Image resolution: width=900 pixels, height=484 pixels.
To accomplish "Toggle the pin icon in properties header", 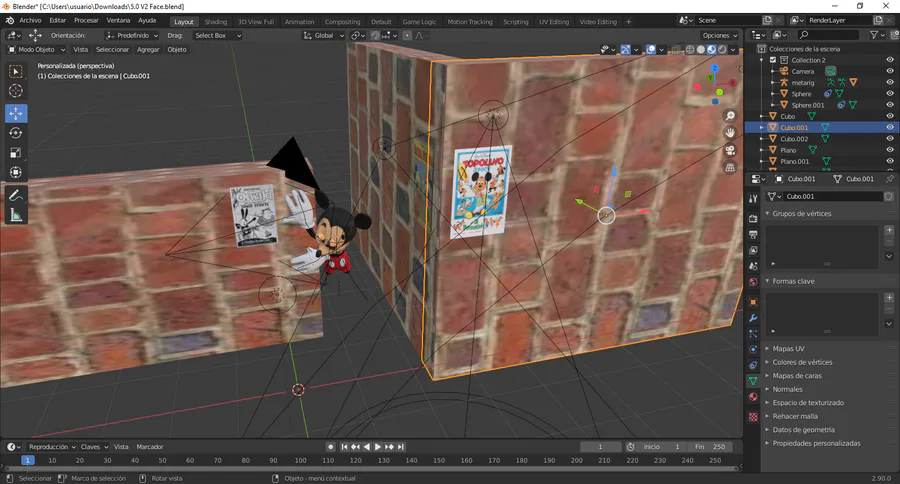I will pyautogui.click(x=890, y=179).
